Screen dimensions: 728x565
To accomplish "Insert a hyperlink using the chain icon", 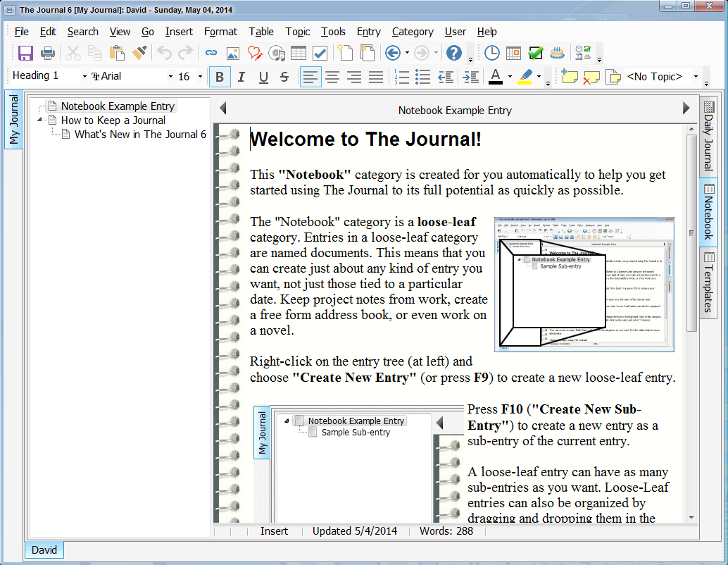I will click(211, 53).
